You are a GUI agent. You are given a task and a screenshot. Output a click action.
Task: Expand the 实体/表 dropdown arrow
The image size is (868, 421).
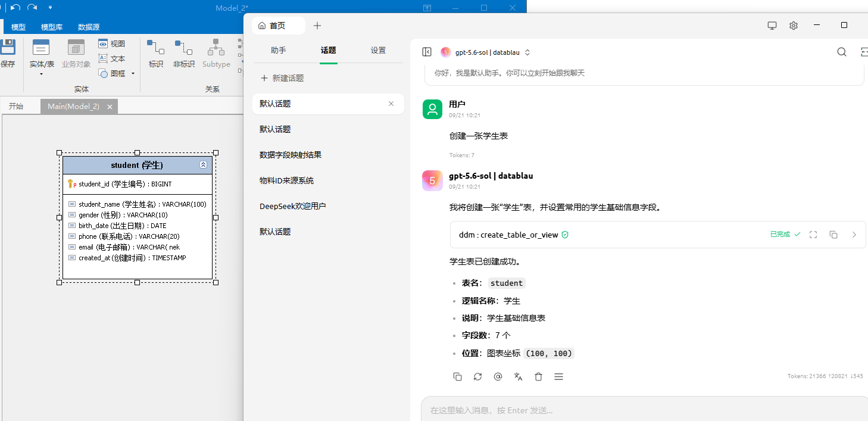coord(41,74)
